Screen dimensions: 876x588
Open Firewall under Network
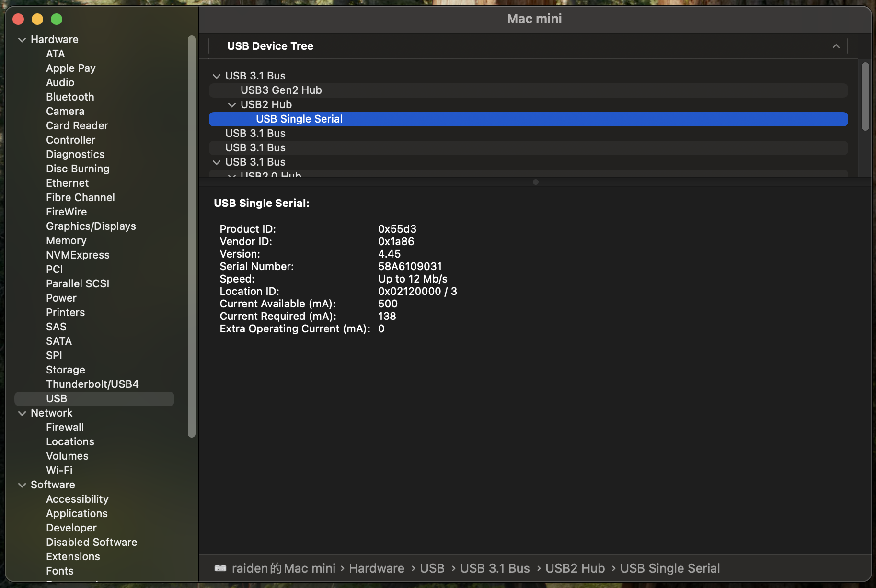pos(65,428)
